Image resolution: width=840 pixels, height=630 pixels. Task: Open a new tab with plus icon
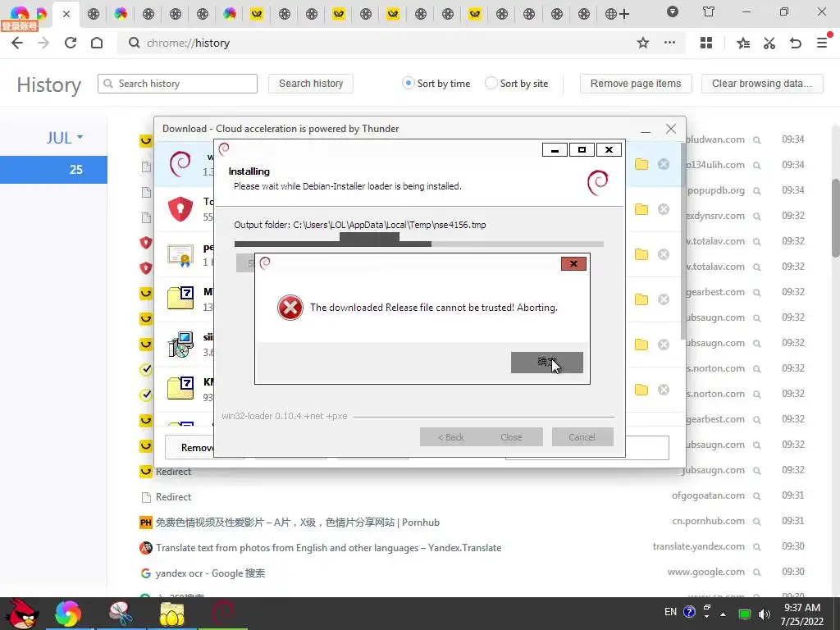624,14
